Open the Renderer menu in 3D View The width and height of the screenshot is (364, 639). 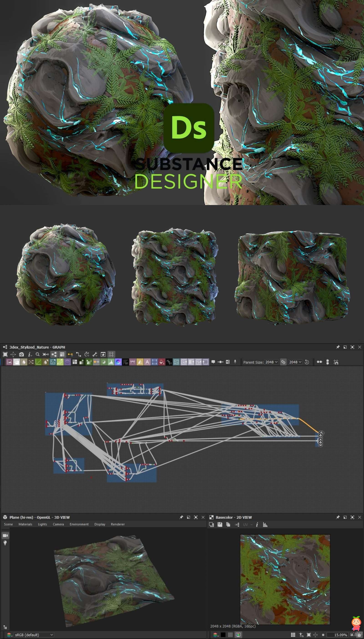pos(118,524)
